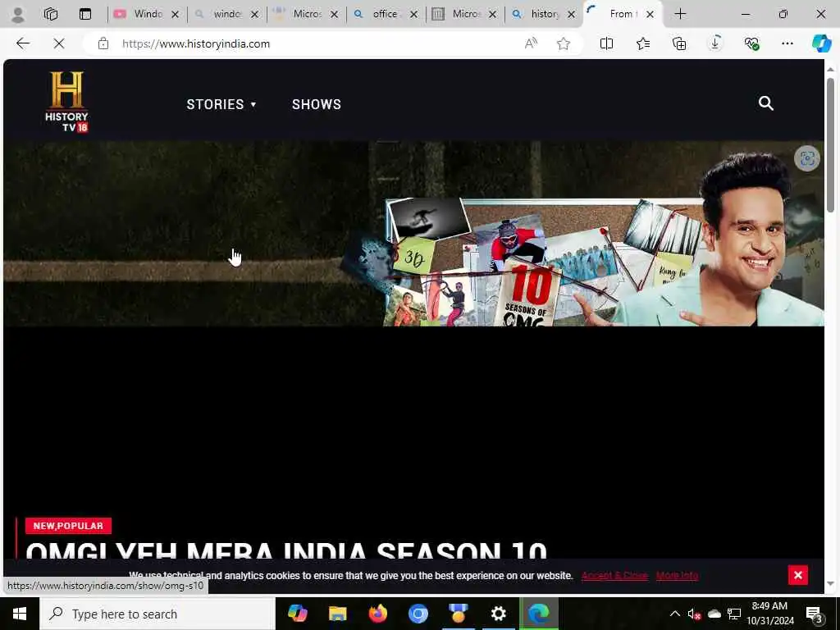Open the Windows Start button
The height and width of the screenshot is (630, 840).
pyautogui.click(x=20, y=614)
